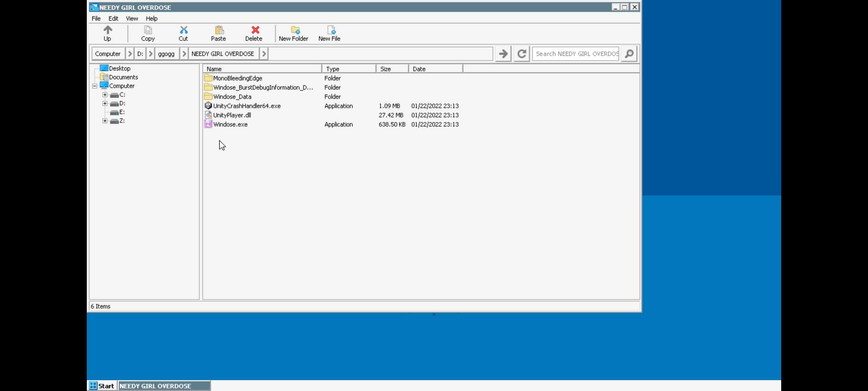Image resolution: width=868 pixels, height=391 pixels.
Task: Expand the C: drive node
Action: coord(105,95)
